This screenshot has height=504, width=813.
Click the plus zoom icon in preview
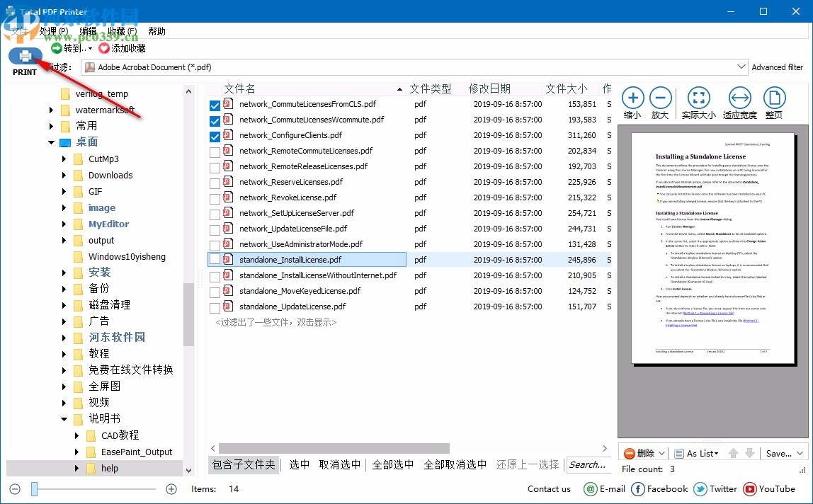tap(632, 98)
